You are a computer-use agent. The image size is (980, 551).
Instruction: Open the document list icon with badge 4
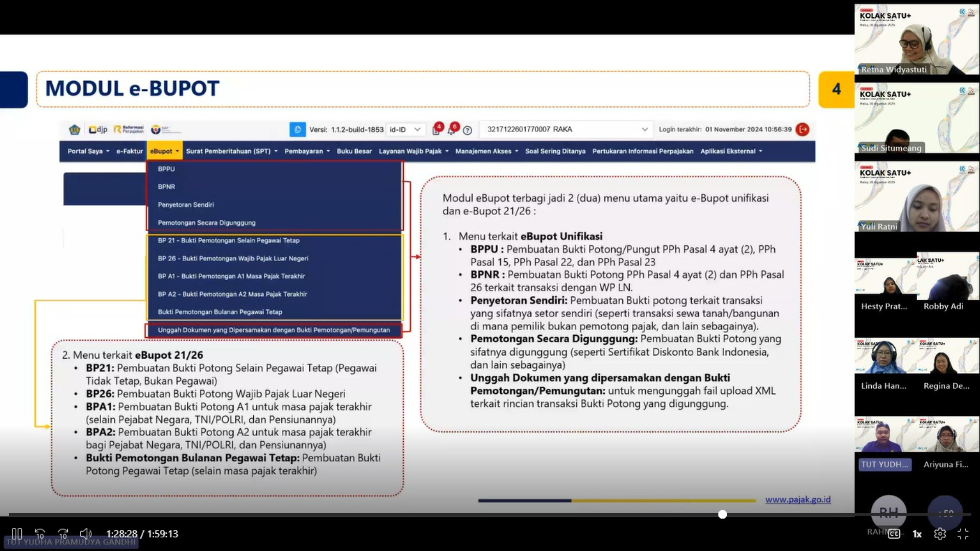(436, 131)
